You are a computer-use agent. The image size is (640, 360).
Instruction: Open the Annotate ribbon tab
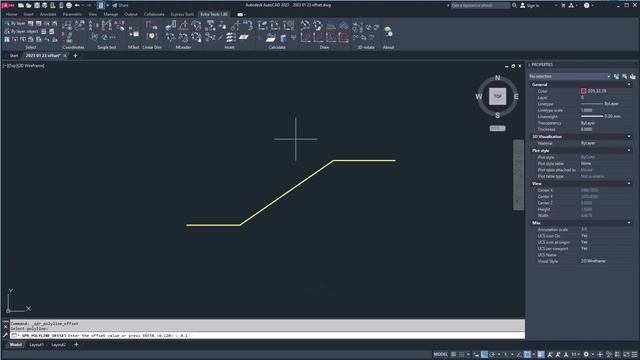pyautogui.click(x=48, y=14)
